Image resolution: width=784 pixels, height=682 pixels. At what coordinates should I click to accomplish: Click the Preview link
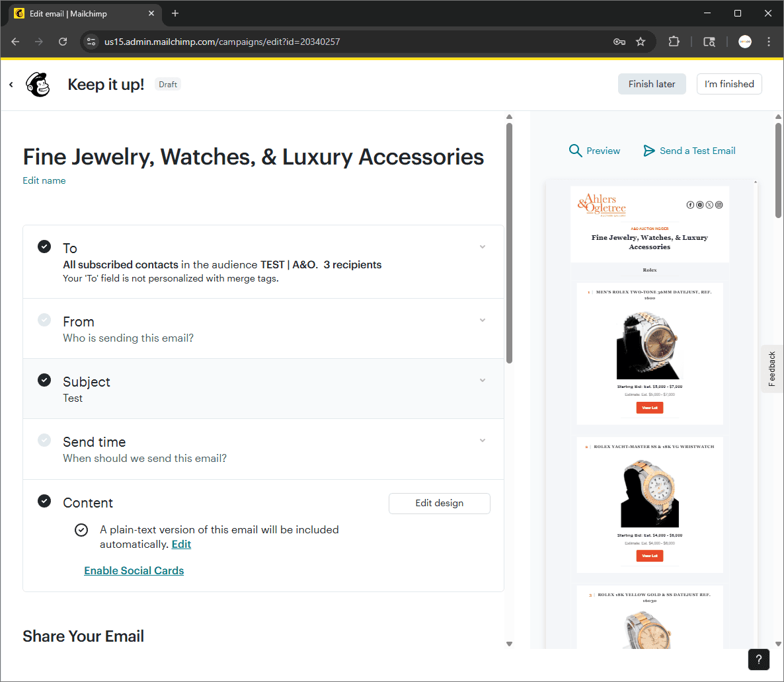pyautogui.click(x=603, y=151)
